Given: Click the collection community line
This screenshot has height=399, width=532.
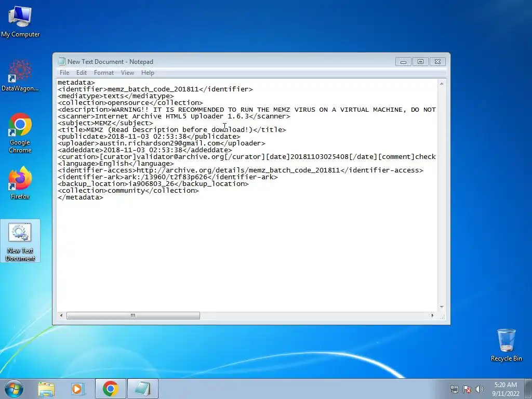Looking at the screenshot, I should (x=128, y=191).
